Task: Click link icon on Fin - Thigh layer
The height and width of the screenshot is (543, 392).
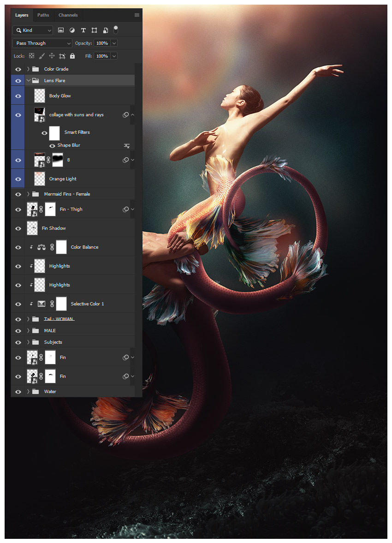Action: (x=41, y=209)
